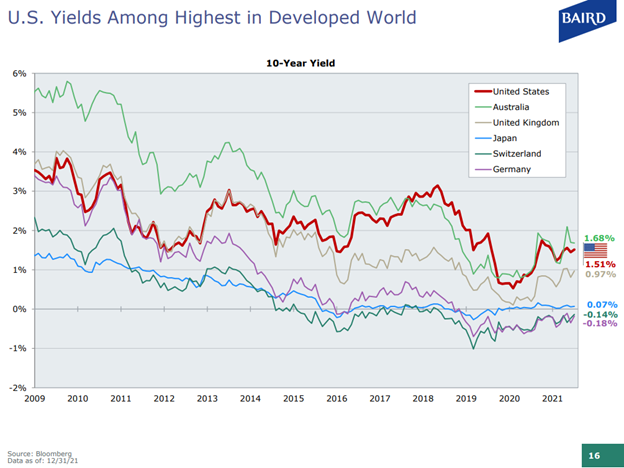Click the -0.18% Germany end value
Viewport: 624px width, 468px height.
(x=600, y=323)
